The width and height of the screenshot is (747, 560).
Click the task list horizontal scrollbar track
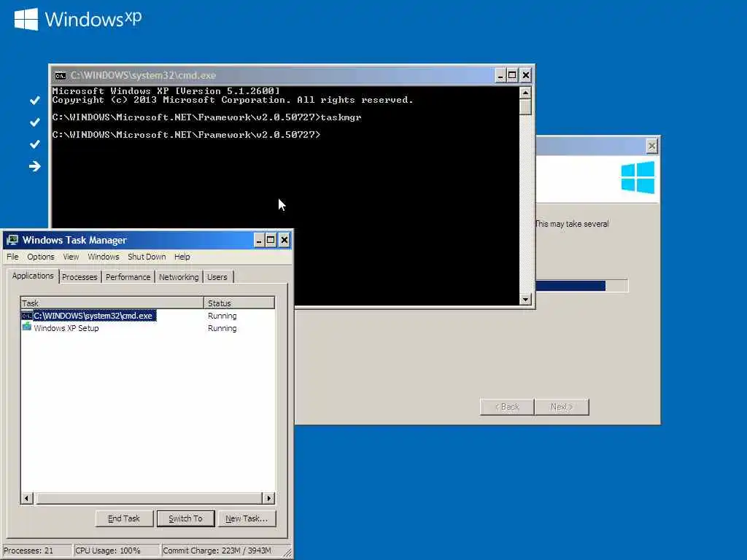coord(148,498)
